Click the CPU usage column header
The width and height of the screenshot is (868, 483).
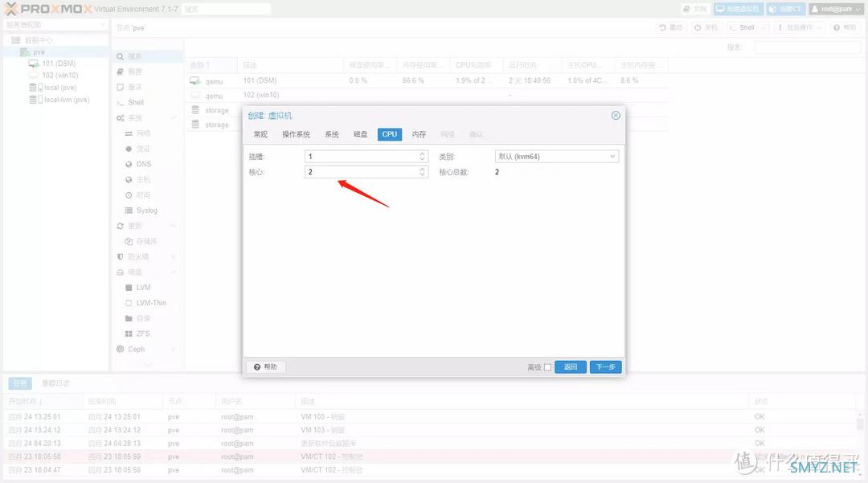click(x=476, y=65)
